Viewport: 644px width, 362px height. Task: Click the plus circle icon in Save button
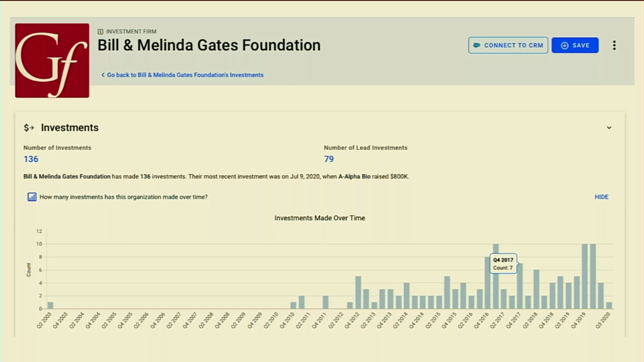(x=565, y=46)
